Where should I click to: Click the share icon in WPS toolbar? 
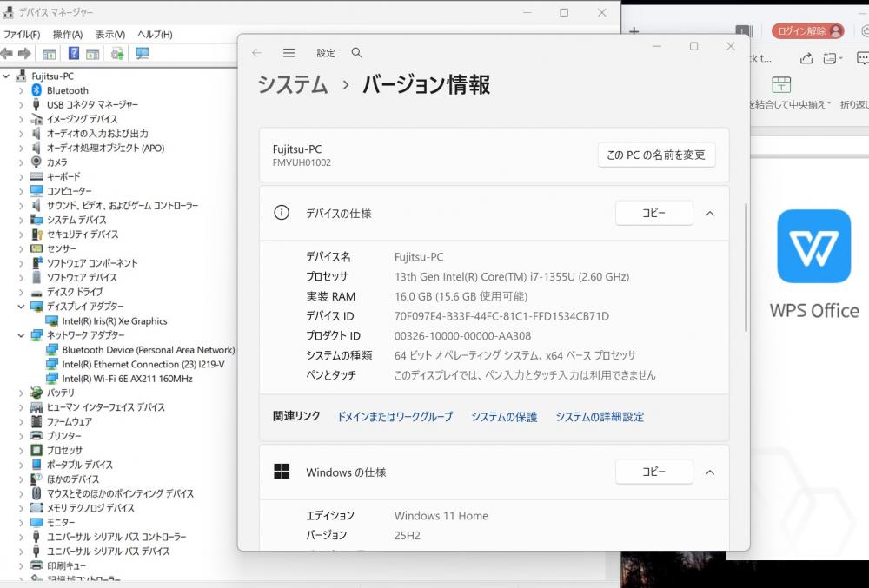click(x=806, y=58)
